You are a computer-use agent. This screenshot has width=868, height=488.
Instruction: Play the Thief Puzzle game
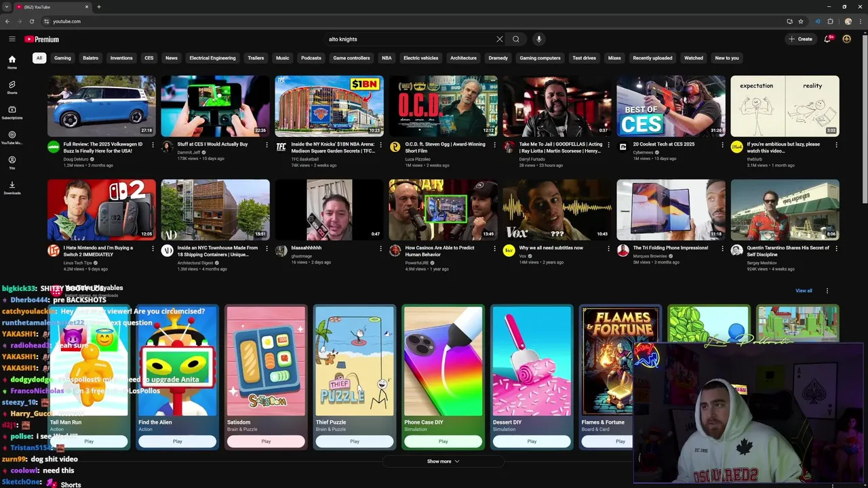click(x=355, y=441)
